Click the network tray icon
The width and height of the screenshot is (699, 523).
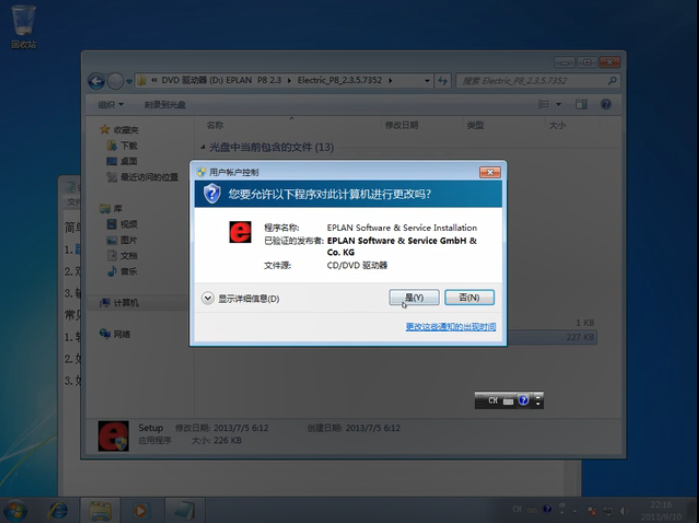tap(608, 511)
